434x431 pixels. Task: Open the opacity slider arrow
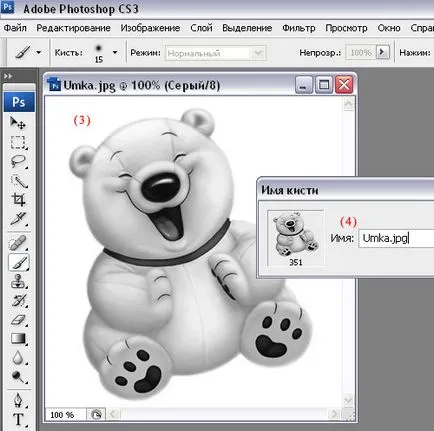click(x=383, y=52)
